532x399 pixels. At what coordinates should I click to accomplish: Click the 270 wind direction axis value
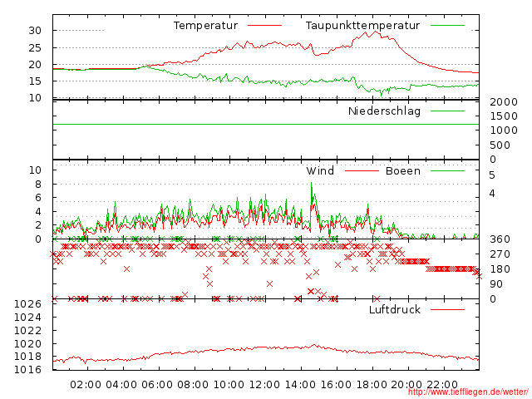tap(500, 254)
